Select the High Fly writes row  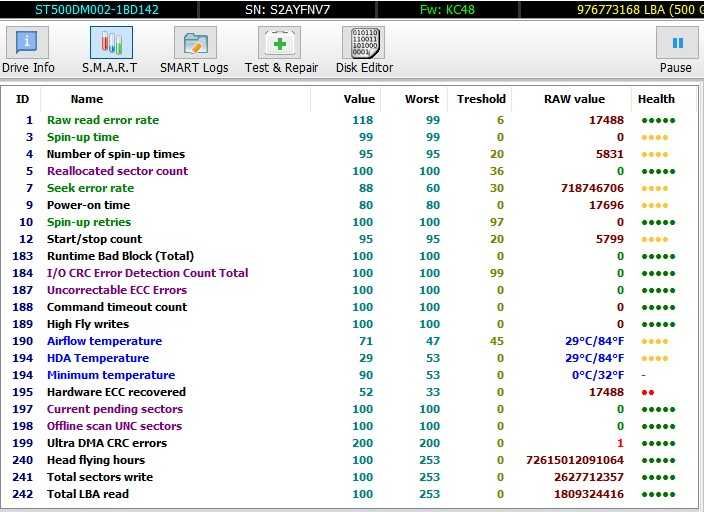[349, 324]
